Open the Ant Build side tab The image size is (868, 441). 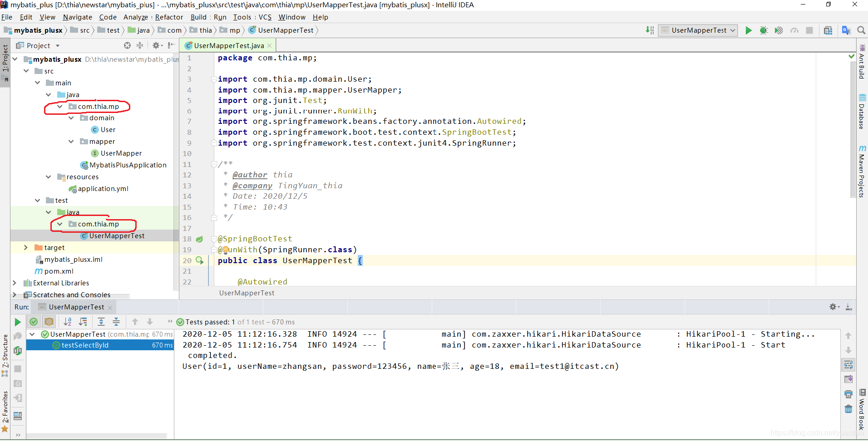point(862,62)
